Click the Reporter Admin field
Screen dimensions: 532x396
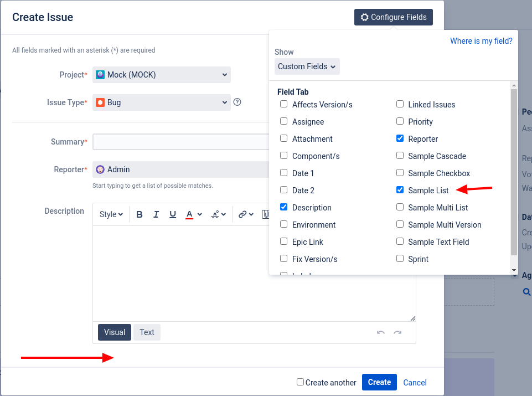181,169
